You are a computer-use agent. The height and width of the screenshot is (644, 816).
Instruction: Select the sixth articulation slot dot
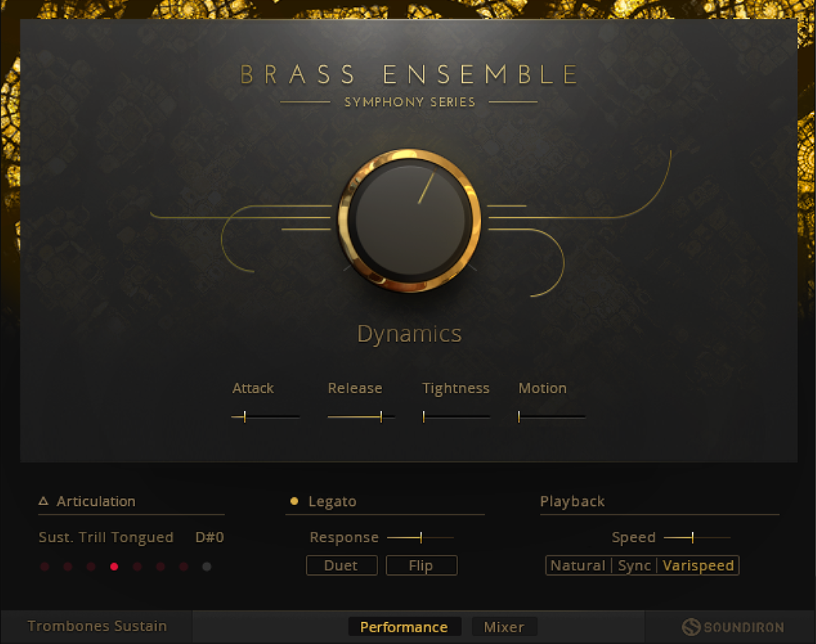(160, 566)
